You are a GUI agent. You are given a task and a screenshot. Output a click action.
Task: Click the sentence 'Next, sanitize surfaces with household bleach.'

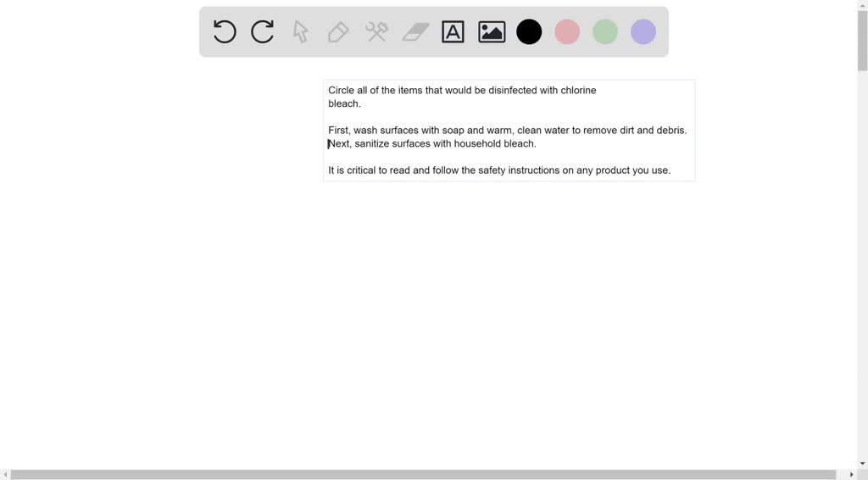click(432, 143)
